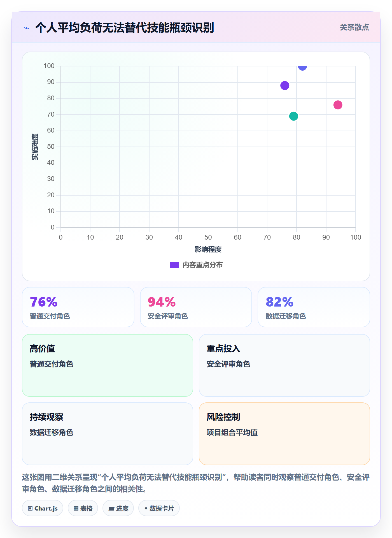392x538 pixels.
Task: Select the 76% 普通交付角色 card
Action: pyautogui.click(x=78, y=307)
